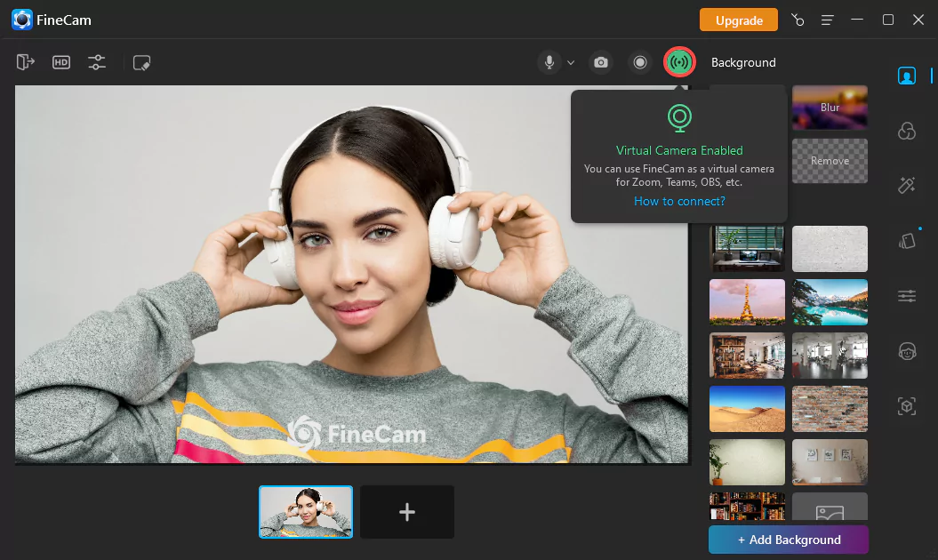Select the Remove background option
The image size is (938, 560).
tap(830, 161)
